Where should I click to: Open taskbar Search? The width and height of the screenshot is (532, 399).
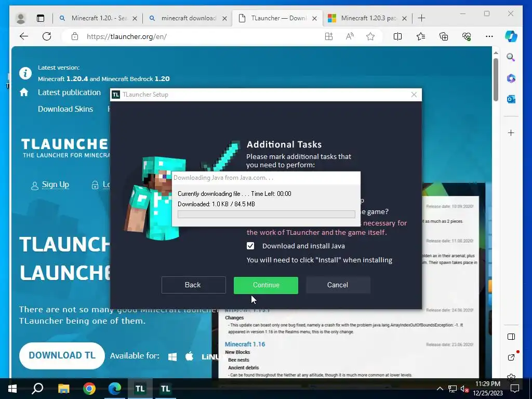[x=37, y=389]
